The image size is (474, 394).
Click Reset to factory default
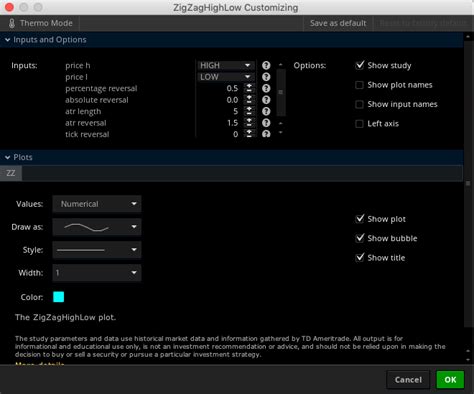pos(423,23)
